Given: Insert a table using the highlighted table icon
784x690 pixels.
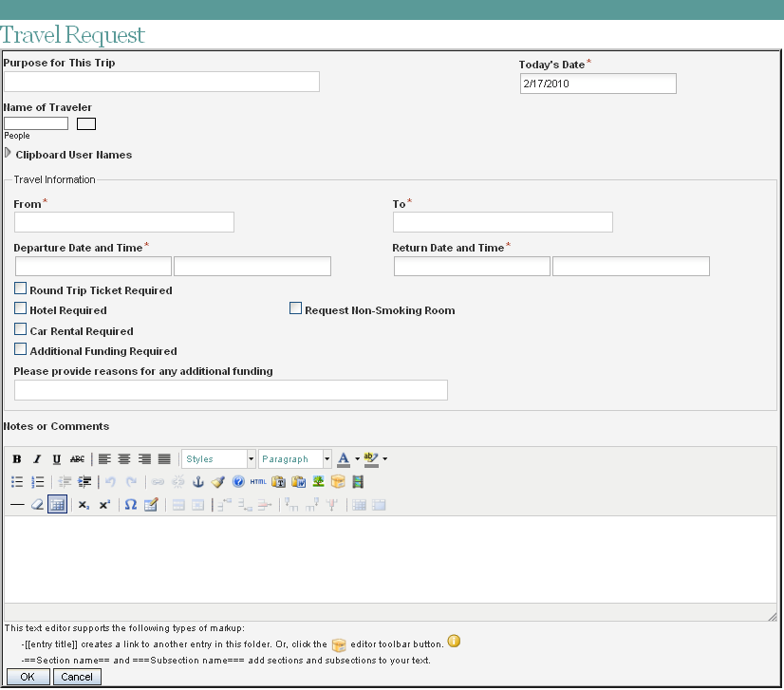Looking at the screenshot, I should 58,505.
